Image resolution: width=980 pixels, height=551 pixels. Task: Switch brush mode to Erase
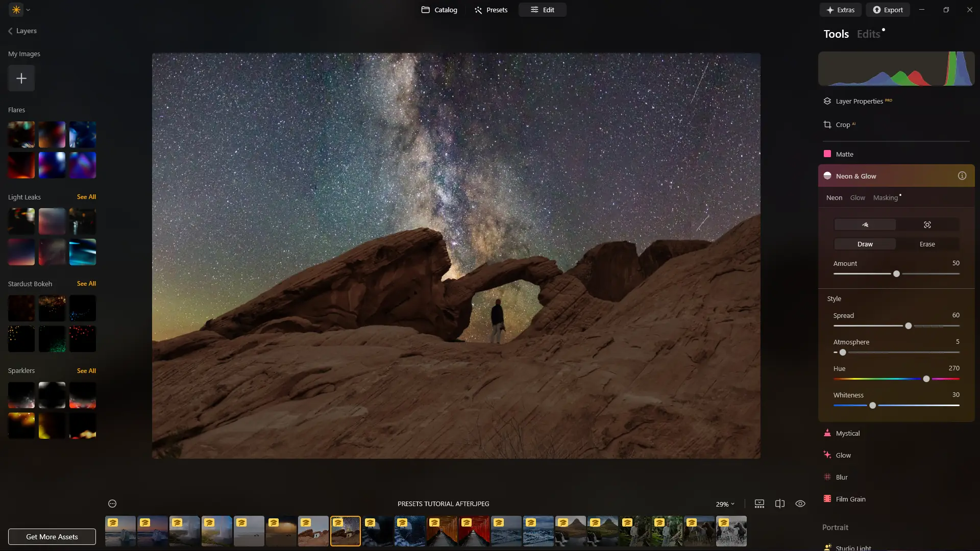tap(927, 244)
